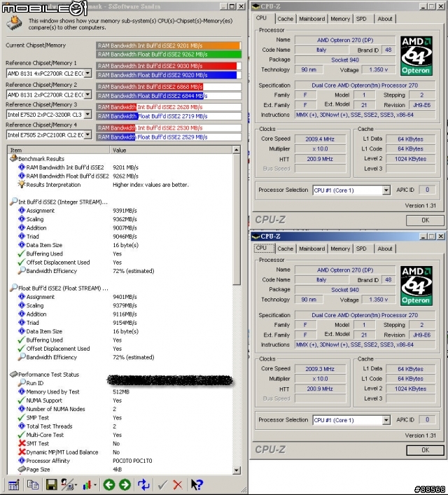The width and height of the screenshot is (448, 495).
Task: Select Benchmark Results tree row
Action: coord(37,159)
